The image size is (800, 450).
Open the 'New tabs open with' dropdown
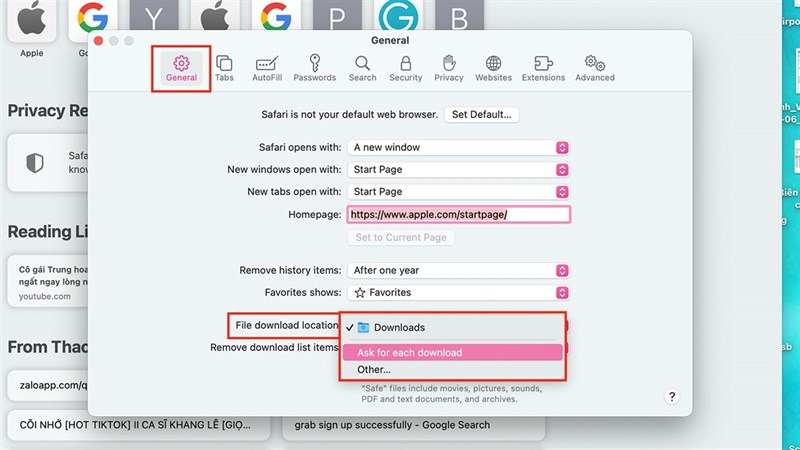tap(458, 192)
